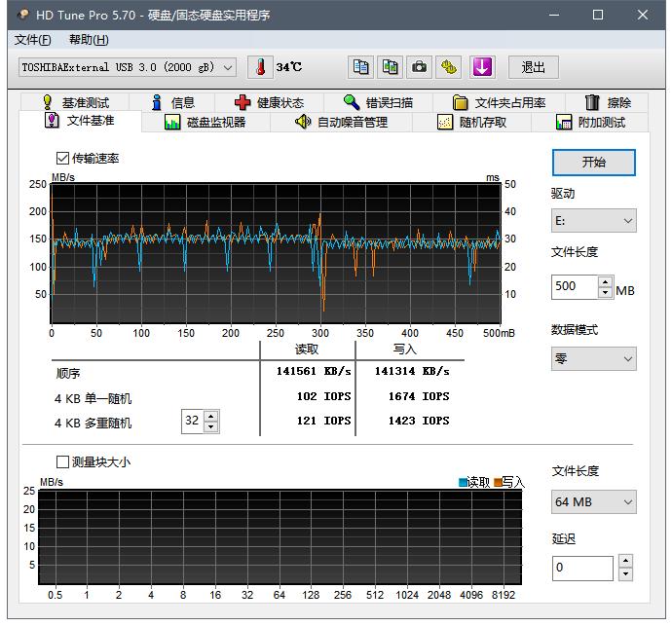
Task: Click the camera save screenshot icon
Action: (419, 67)
